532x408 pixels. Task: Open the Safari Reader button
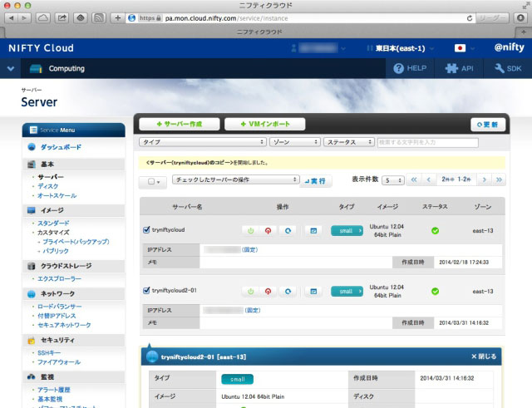[x=492, y=18]
